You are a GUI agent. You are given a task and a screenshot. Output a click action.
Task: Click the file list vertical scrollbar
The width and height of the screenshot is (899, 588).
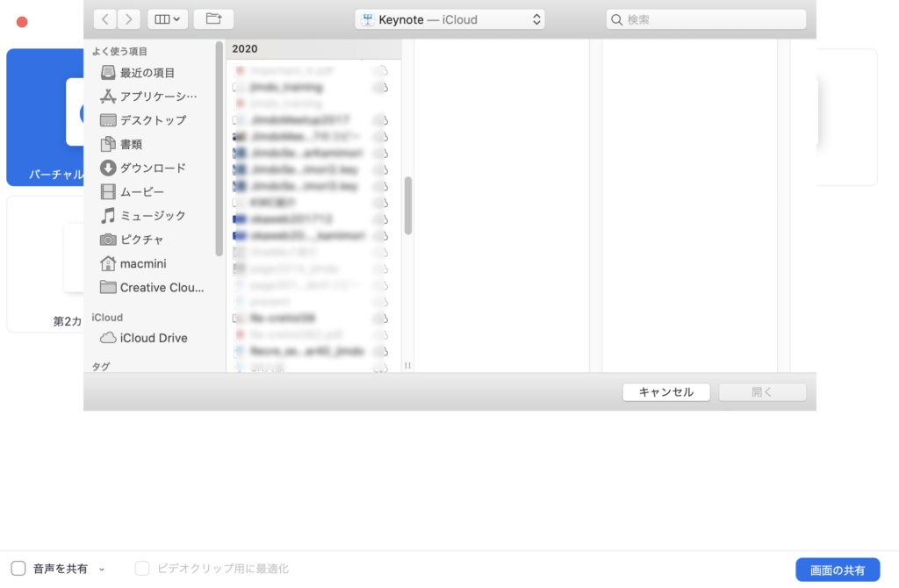click(408, 205)
